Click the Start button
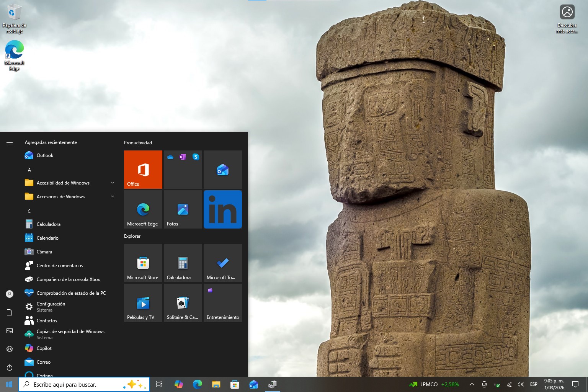 [x=9, y=384]
